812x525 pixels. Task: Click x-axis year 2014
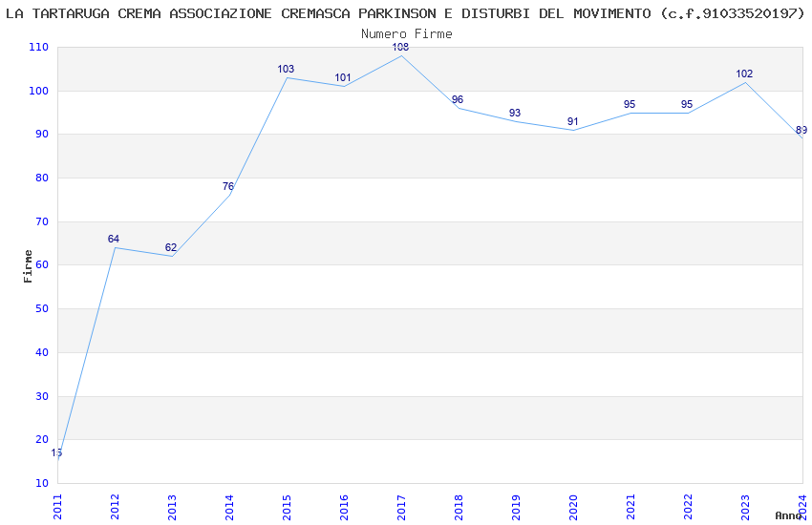[229, 508]
